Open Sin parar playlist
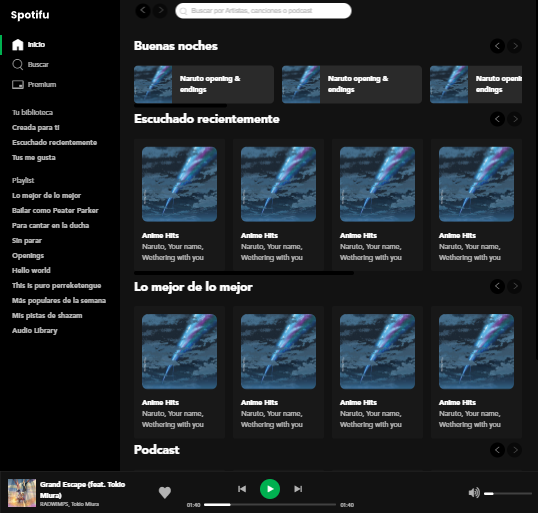This screenshot has width=538, height=513. (27, 241)
